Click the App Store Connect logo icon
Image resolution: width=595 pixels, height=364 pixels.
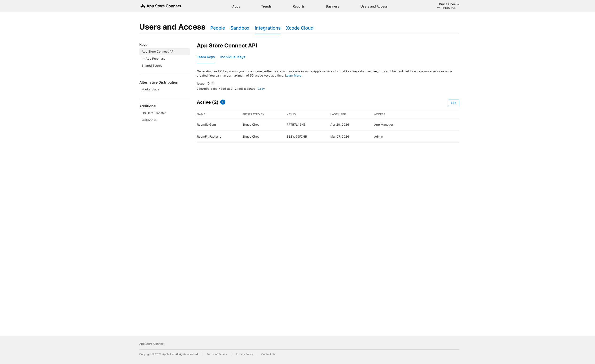tap(143, 6)
